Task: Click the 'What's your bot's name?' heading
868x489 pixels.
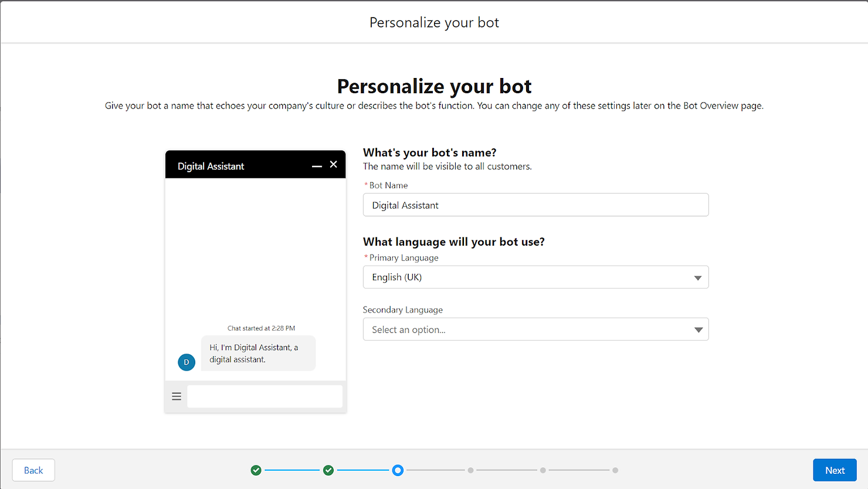Action: click(x=429, y=152)
